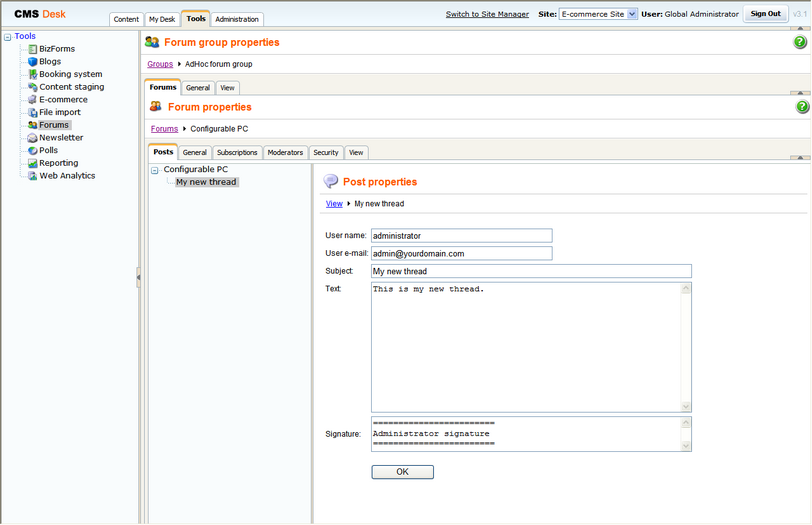The height and width of the screenshot is (525, 812).
Task: Follow the View breadcrumb link
Action: [x=334, y=204]
